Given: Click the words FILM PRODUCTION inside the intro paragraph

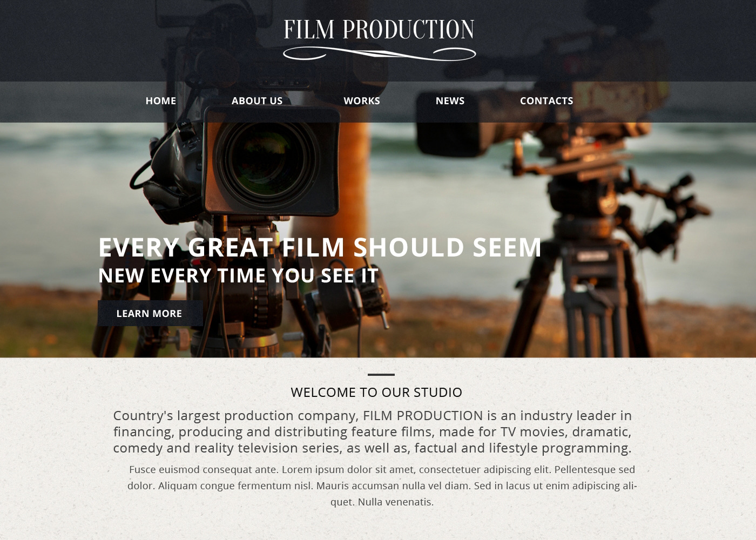Looking at the screenshot, I should click(423, 415).
